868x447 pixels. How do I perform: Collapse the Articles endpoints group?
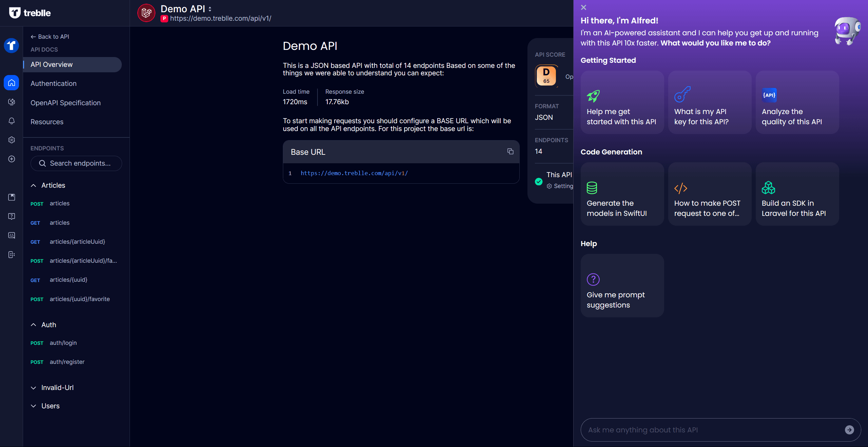[33, 185]
